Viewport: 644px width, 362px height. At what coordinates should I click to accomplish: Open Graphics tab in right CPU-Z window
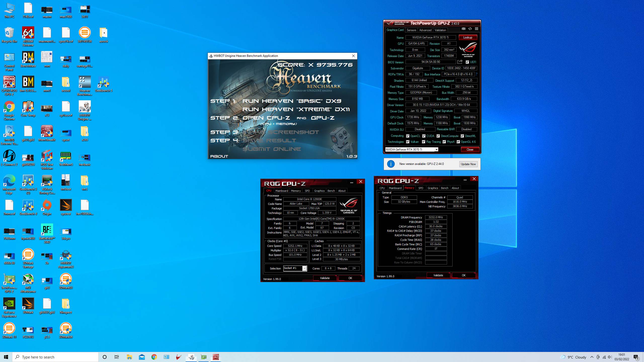tap(433, 188)
